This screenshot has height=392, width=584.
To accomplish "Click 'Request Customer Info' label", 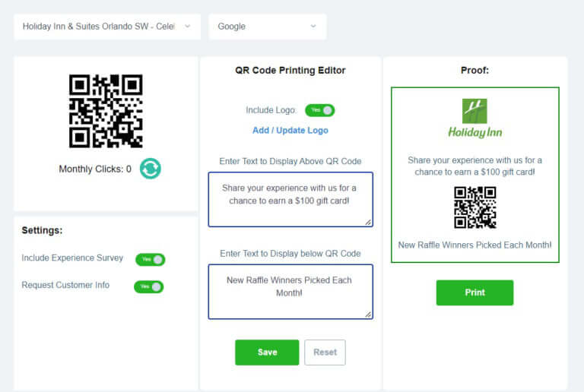I will tap(65, 285).
